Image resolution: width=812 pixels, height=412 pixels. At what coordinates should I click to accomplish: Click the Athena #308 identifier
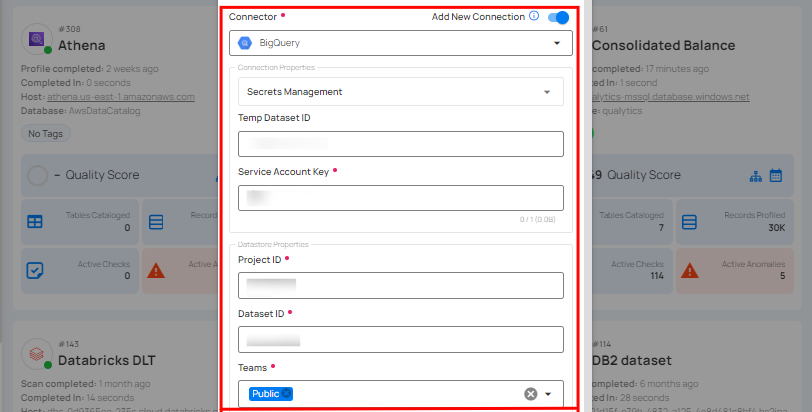tap(69, 29)
